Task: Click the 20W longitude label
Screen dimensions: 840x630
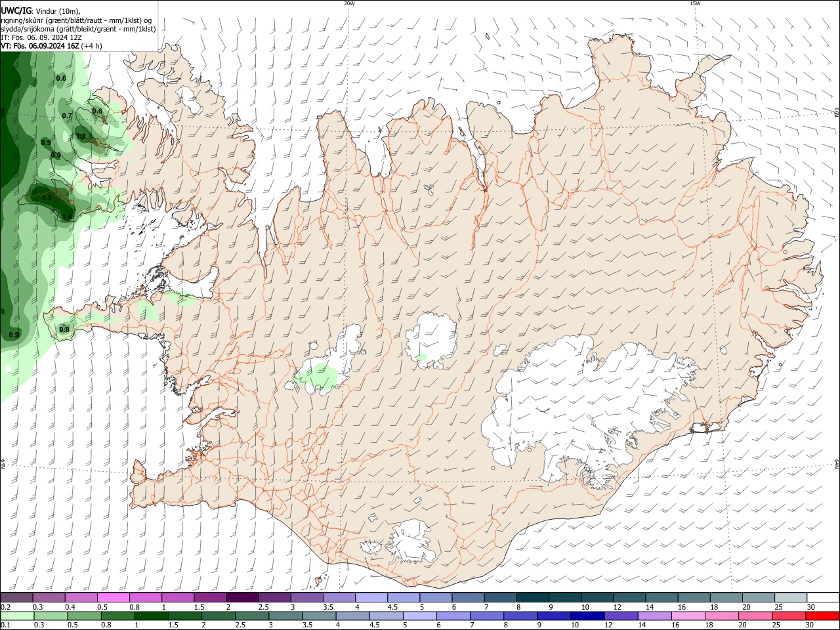Action: pyautogui.click(x=349, y=3)
